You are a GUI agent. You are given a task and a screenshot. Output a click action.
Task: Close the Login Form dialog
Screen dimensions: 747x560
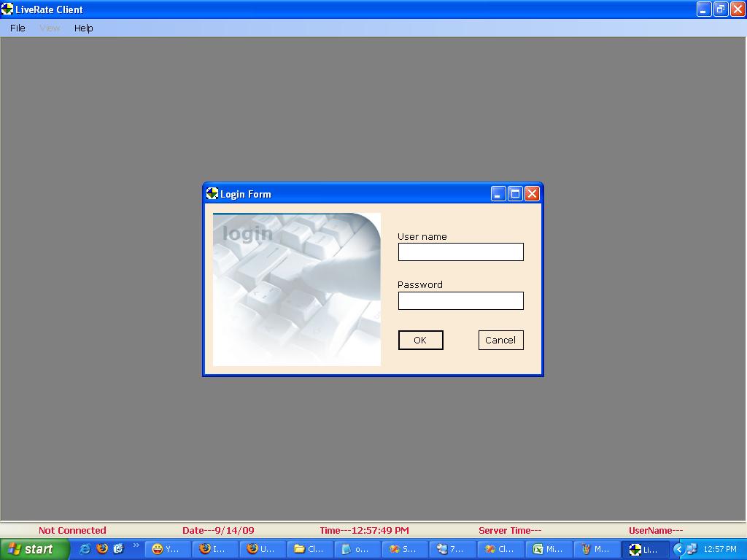tap(532, 194)
